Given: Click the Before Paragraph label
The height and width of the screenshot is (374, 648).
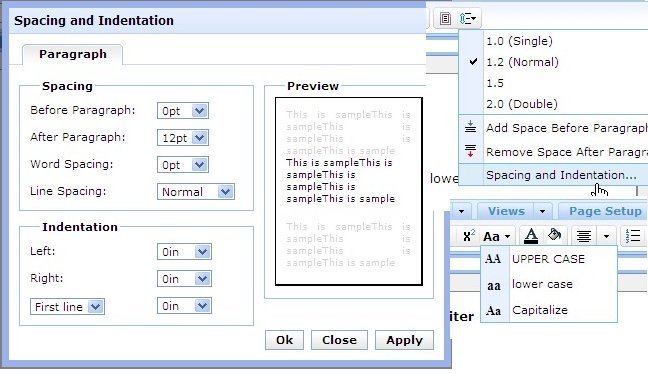Looking at the screenshot, I should coord(83,110).
